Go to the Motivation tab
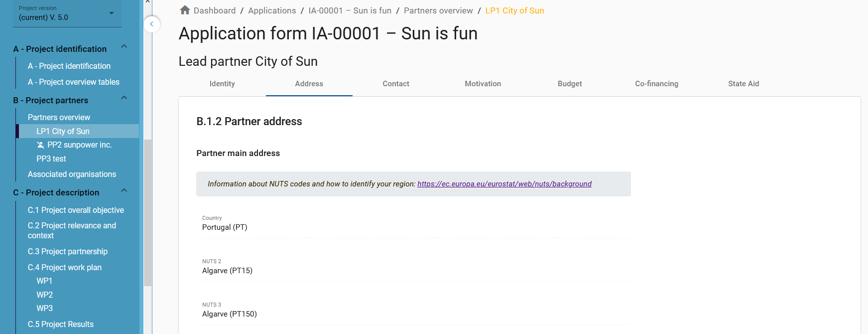 tap(483, 84)
